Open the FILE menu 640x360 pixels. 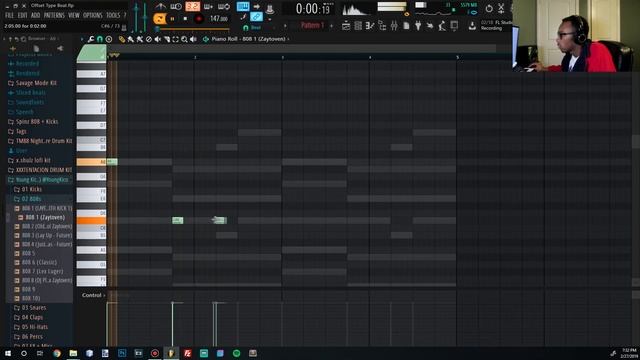[x=9, y=15]
